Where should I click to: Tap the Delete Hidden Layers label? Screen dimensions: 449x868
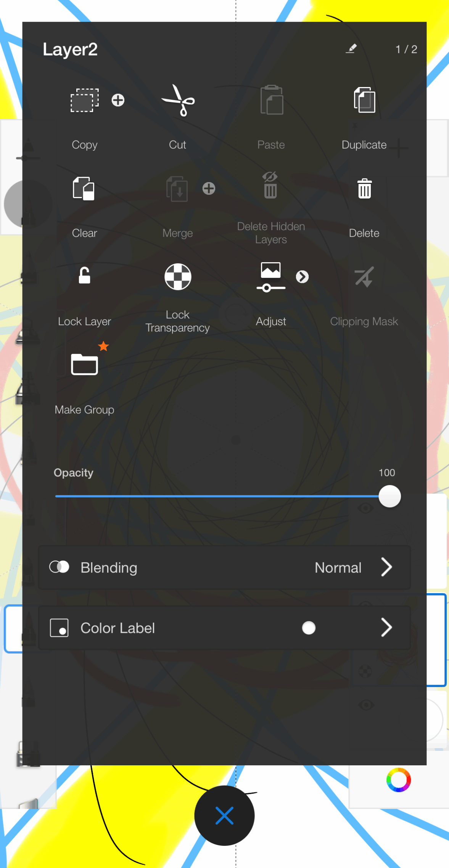(271, 233)
